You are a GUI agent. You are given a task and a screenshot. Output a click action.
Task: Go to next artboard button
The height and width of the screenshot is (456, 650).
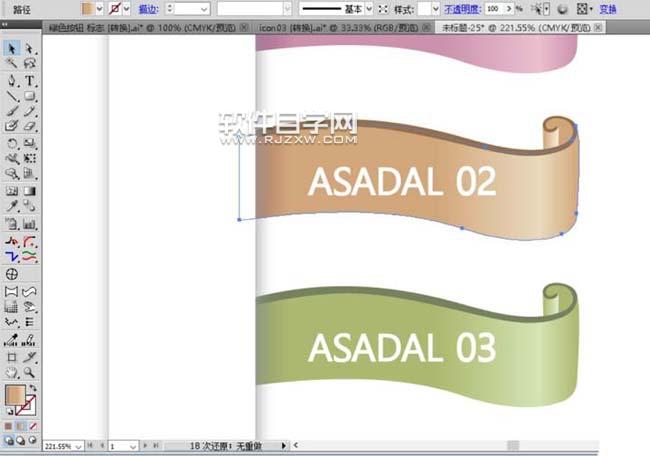(145, 445)
